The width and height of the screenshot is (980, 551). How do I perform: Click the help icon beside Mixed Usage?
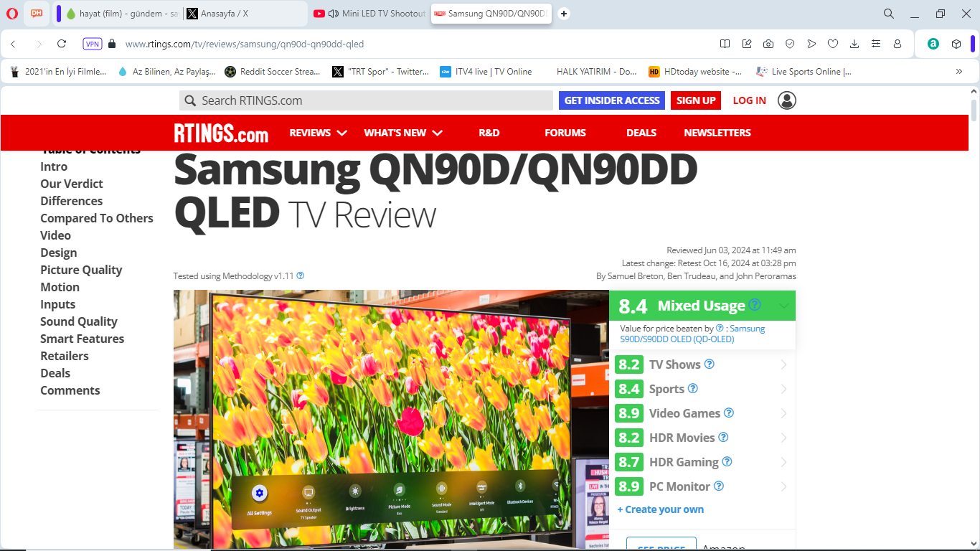click(755, 305)
